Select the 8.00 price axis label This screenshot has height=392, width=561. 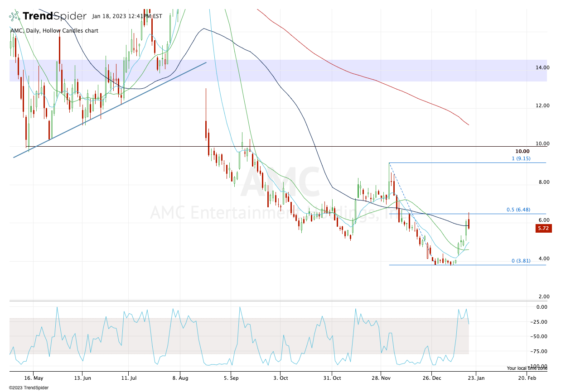tap(543, 182)
